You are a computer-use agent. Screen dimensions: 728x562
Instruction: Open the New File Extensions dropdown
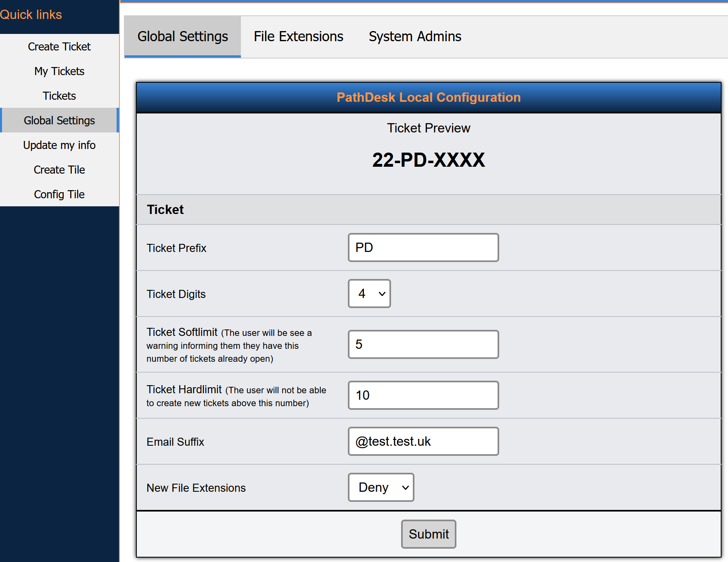click(x=381, y=487)
